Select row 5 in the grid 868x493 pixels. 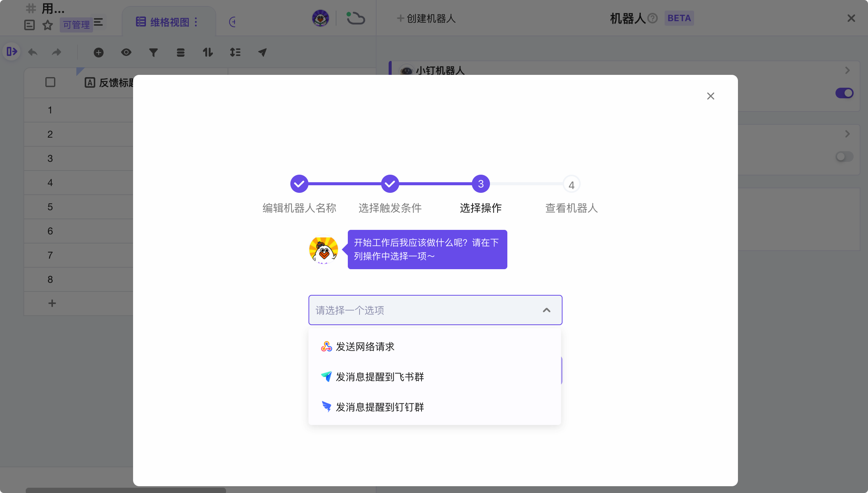click(x=50, y=207)
